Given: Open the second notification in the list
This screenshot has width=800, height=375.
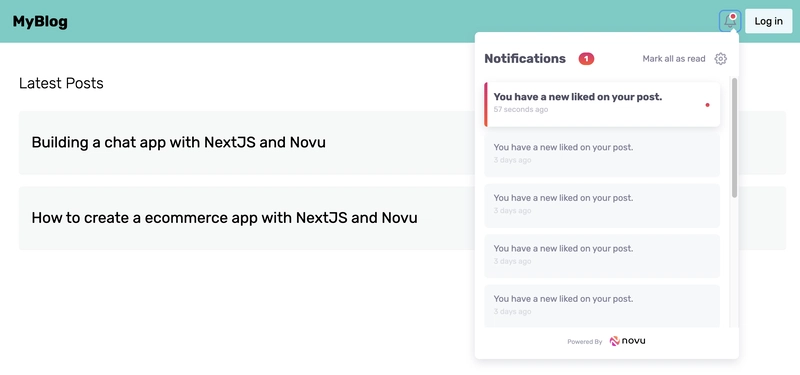Looking at the screenshot, I should [602, 155].
